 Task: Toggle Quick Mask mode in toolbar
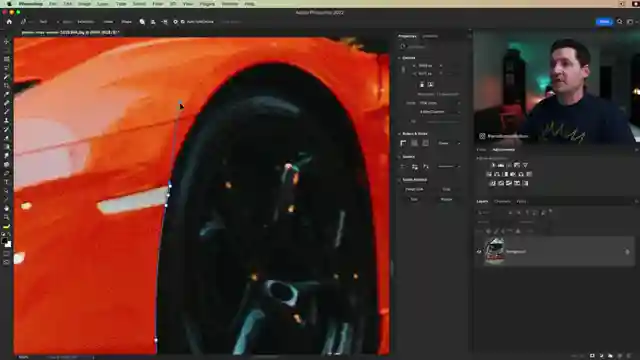tap(7, 253)
